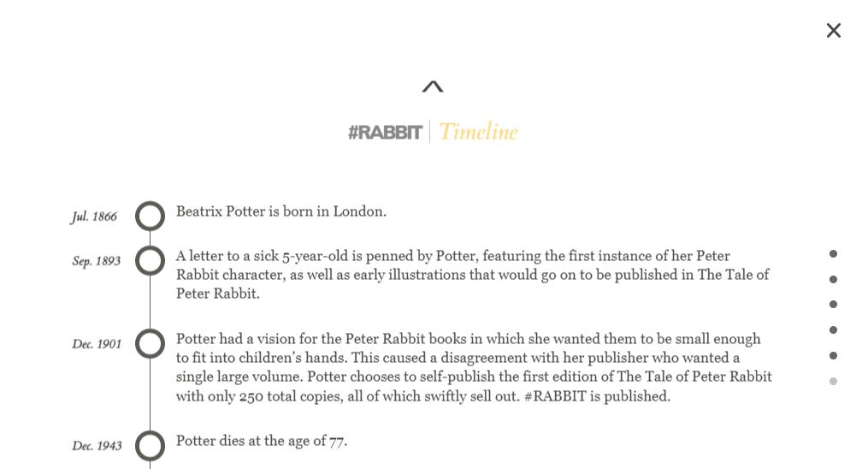868x469 pixels.
Task: Click the Sep. 1893 date label
Action: [97, 262]
